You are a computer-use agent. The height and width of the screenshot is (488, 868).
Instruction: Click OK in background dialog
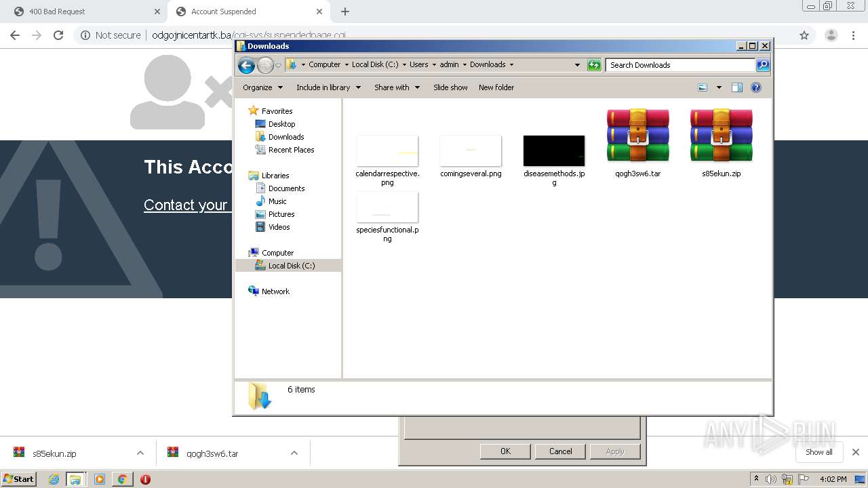click(505, 451)
